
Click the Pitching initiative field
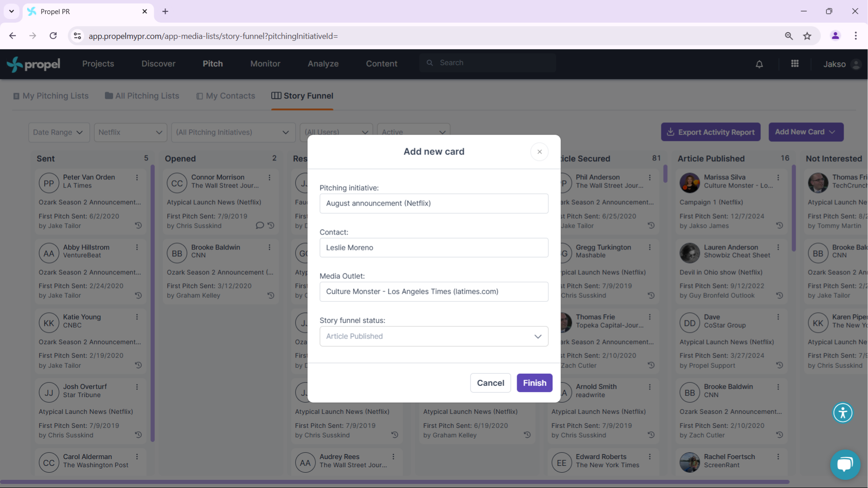434,203
